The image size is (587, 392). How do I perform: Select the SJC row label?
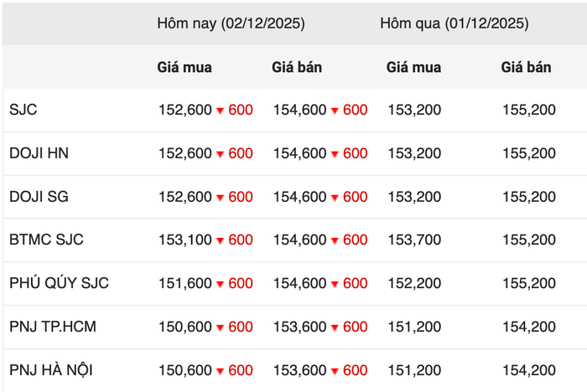click(23, 110)
